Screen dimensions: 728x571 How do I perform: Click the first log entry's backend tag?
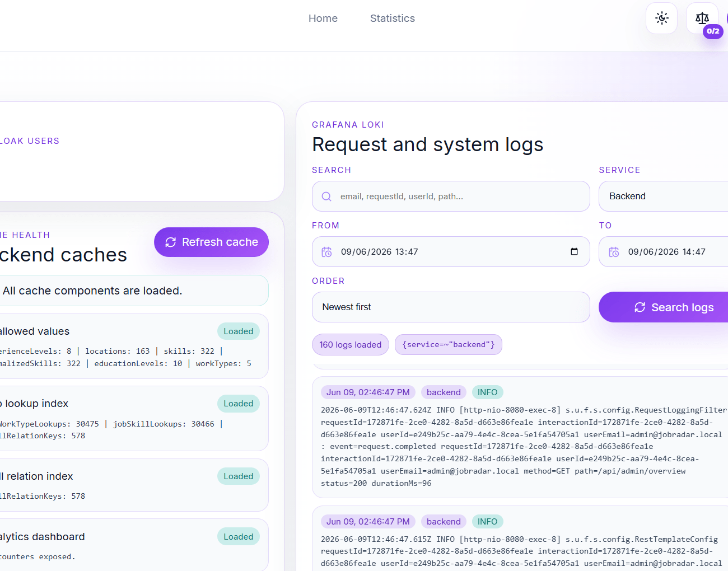444,392
